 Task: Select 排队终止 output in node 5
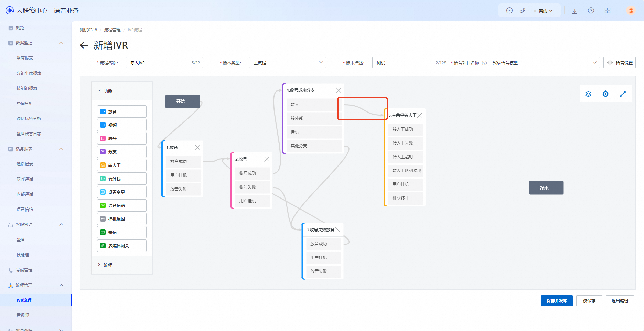406,198
